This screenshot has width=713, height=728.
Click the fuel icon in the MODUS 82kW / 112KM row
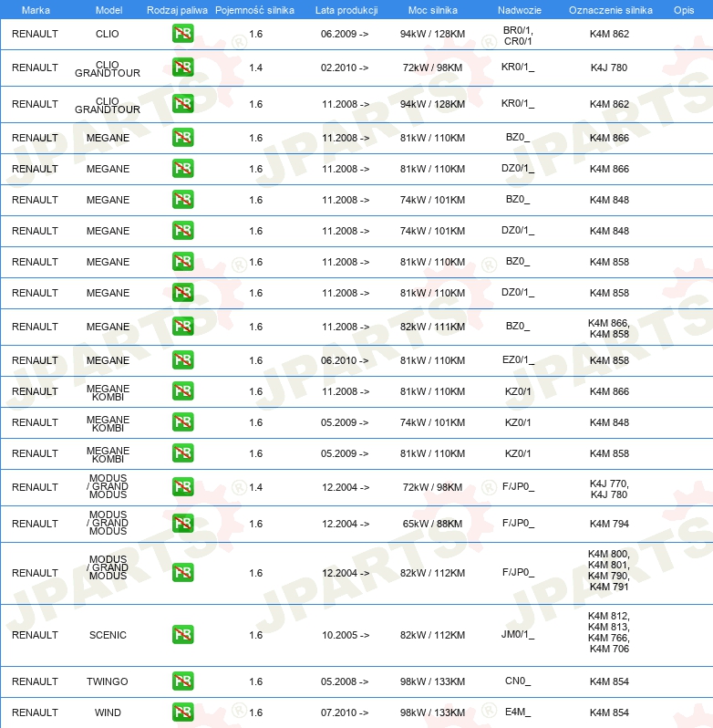point(182,573)
